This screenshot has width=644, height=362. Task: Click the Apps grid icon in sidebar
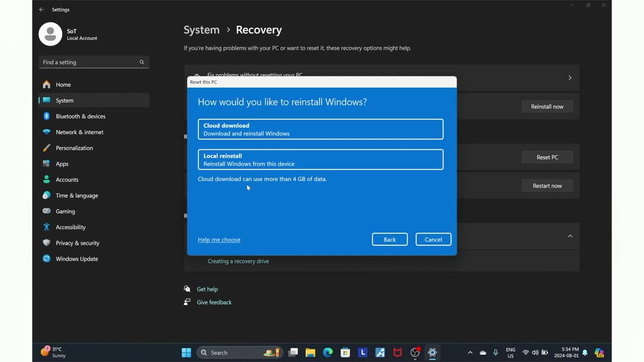click(x=47, y=164)
